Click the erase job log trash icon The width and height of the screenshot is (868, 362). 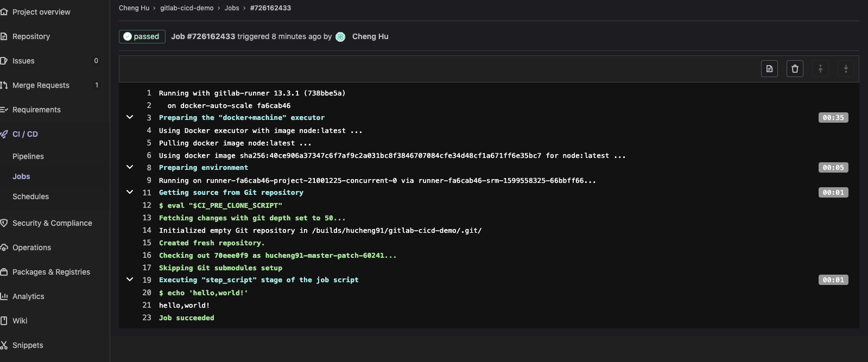(x=795, y=68)
